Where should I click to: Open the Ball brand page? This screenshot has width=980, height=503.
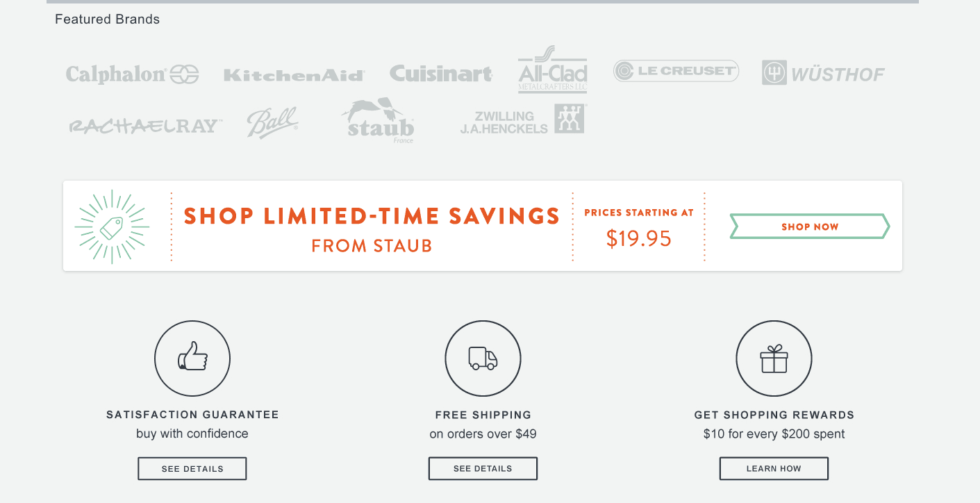click(x=272, y=121)
